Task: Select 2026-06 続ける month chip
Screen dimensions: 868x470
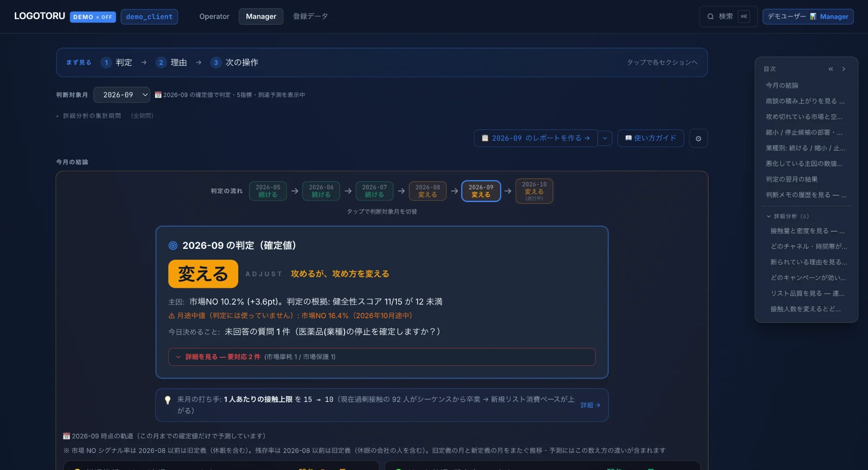Action: click(321, 191)
